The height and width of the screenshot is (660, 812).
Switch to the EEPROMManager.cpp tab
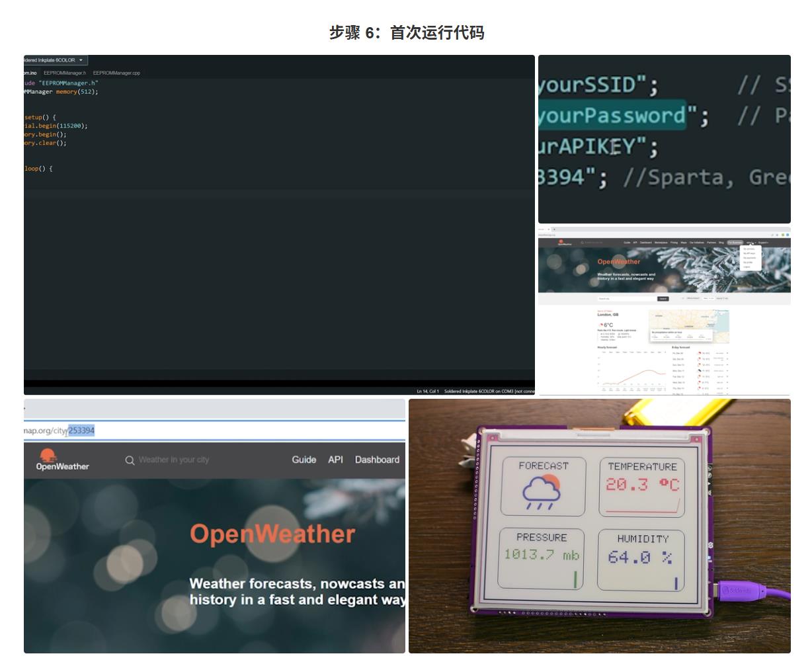116,73
